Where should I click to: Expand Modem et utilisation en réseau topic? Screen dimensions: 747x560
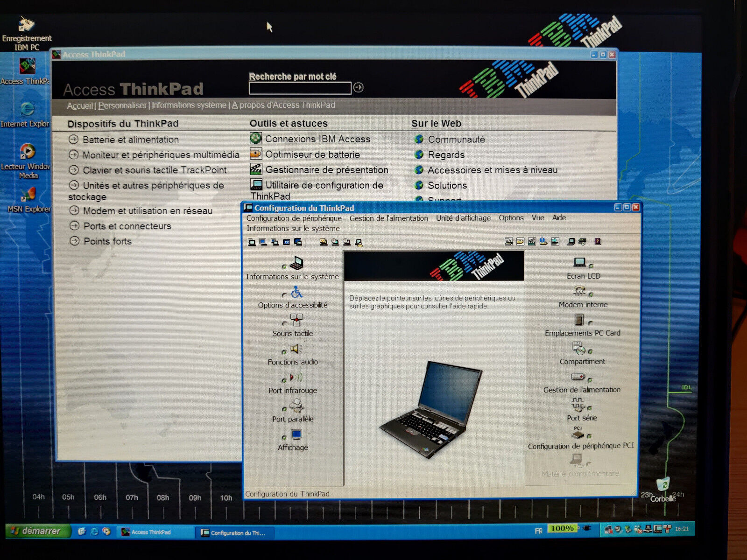[141, 210]
